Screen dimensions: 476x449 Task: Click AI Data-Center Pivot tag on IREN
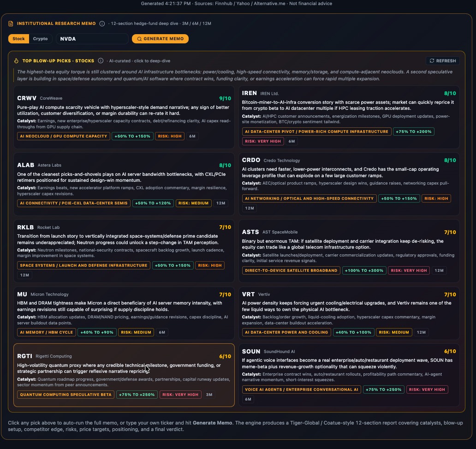316,132
